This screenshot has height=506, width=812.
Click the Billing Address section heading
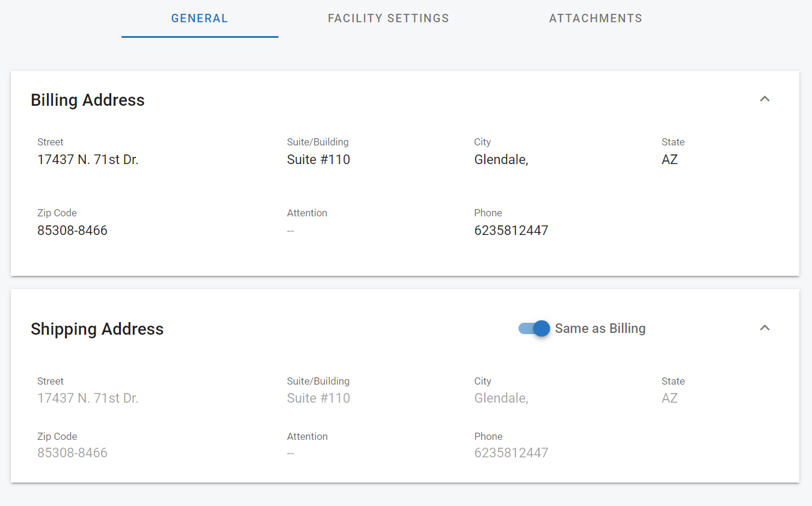pyautogui.click(x=88, y=100)
